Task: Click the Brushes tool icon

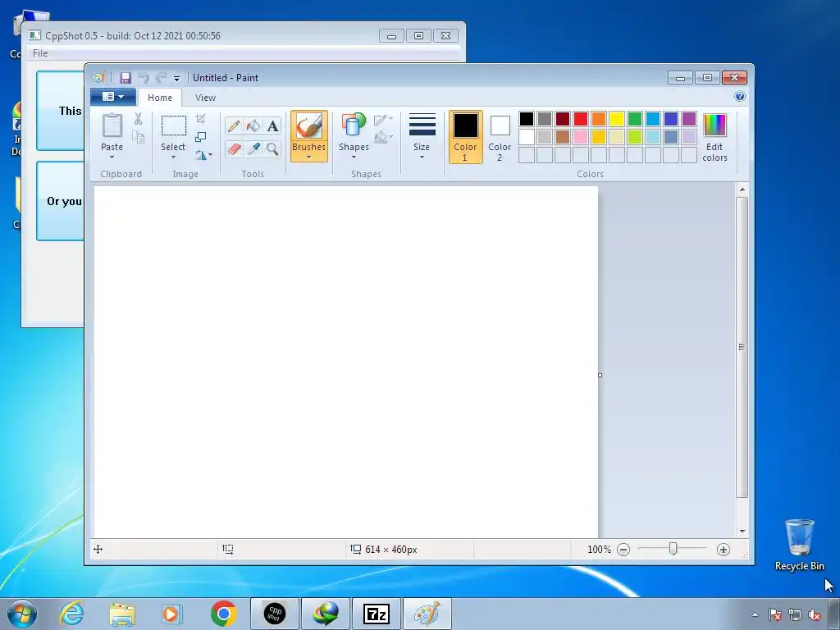Action: tap(309, 126)
